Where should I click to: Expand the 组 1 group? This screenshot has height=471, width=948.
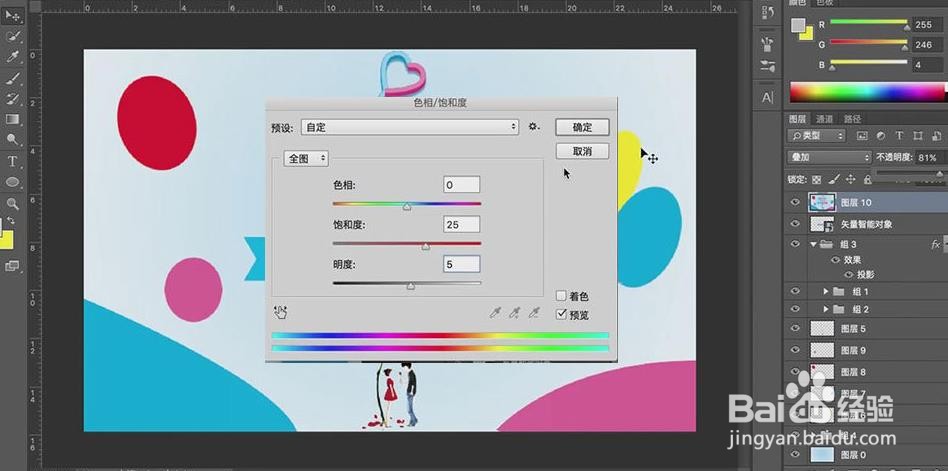click(825, 291)
